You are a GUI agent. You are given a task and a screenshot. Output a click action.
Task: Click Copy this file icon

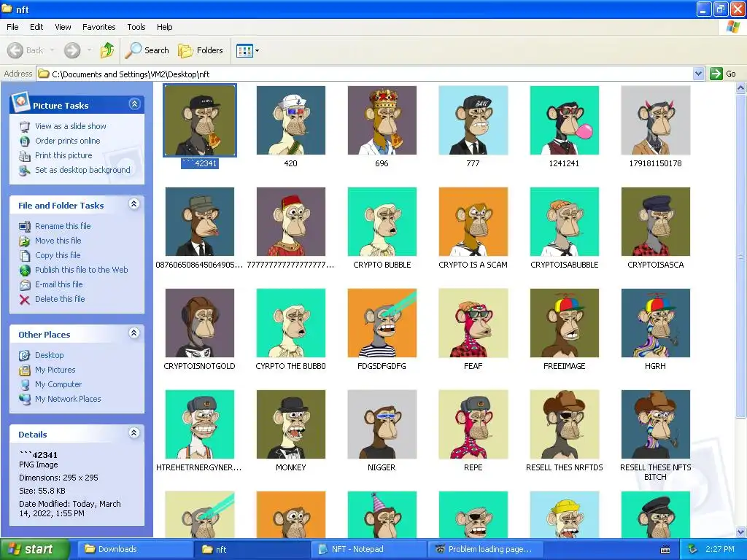25,256
